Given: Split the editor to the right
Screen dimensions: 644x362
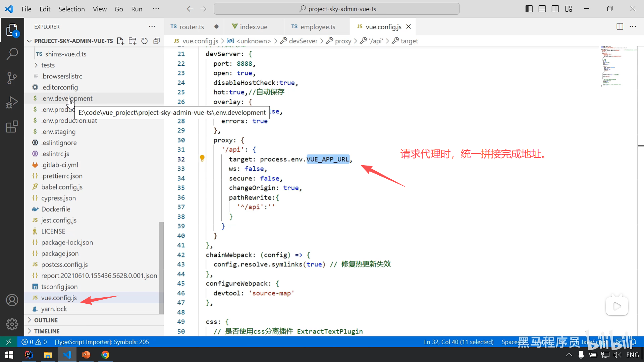Looking at the screenshot, I should coord(620,26).
